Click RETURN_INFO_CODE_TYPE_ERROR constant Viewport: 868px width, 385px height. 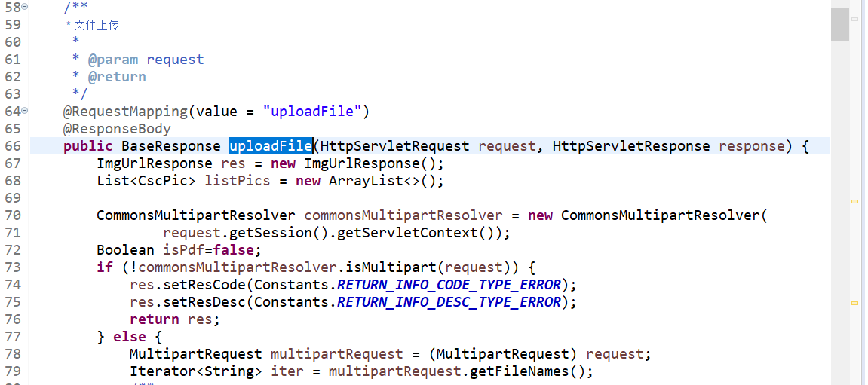click(449, 285)
